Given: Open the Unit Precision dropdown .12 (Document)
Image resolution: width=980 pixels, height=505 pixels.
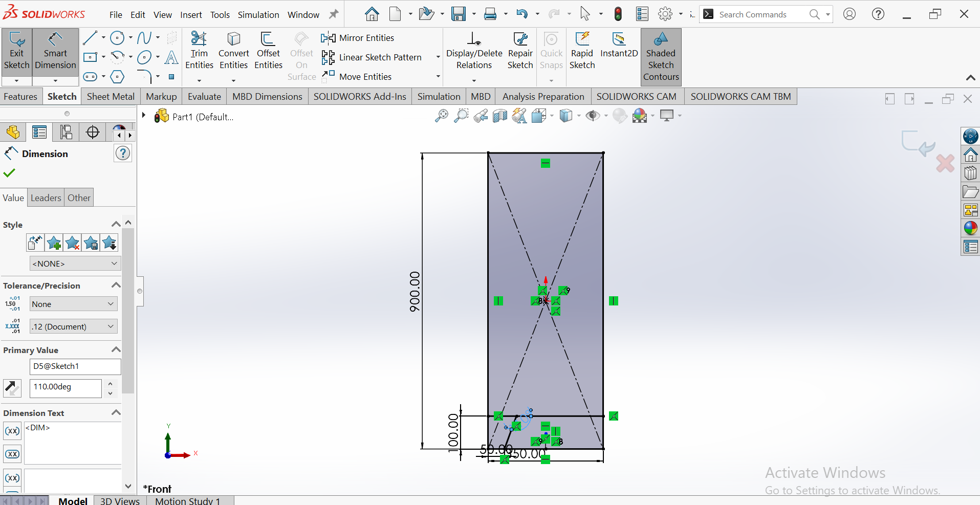Looking at the screenshot, I should pos(74,326).
